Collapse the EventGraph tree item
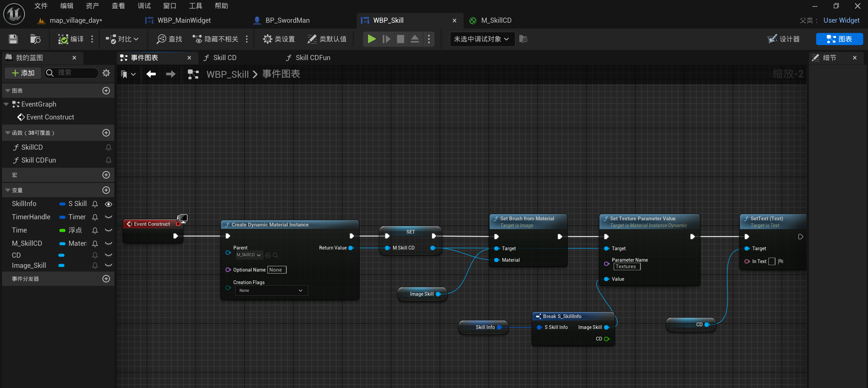The image size is (868, 388). click(6, 104)
